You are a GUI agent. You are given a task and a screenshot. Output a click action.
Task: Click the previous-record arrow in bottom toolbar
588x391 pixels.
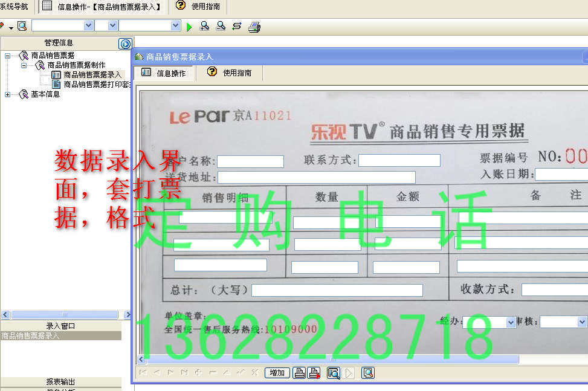tap(157, 372)
